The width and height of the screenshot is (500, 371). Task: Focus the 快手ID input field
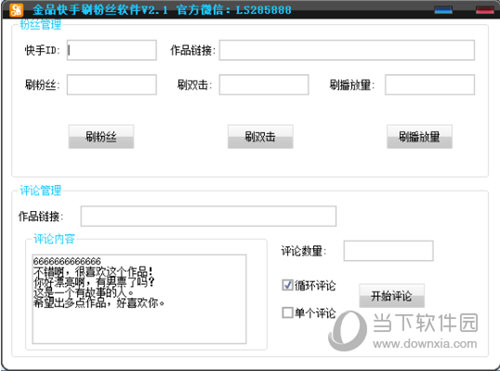point(112,50)
